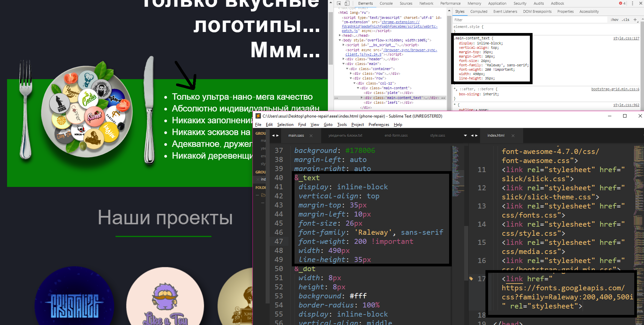Open the Event Listeners pane tab

(505, 11)
